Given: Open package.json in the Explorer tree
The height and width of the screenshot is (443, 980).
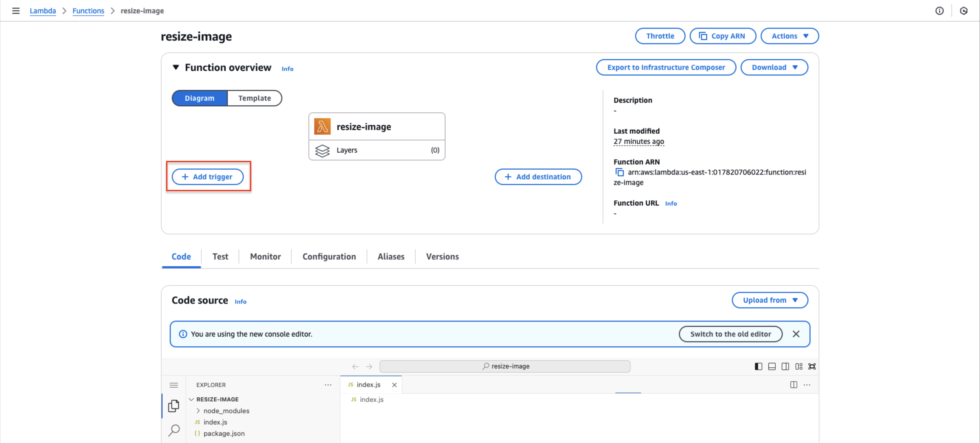Looking at the screenshot, I should point(224,433).
